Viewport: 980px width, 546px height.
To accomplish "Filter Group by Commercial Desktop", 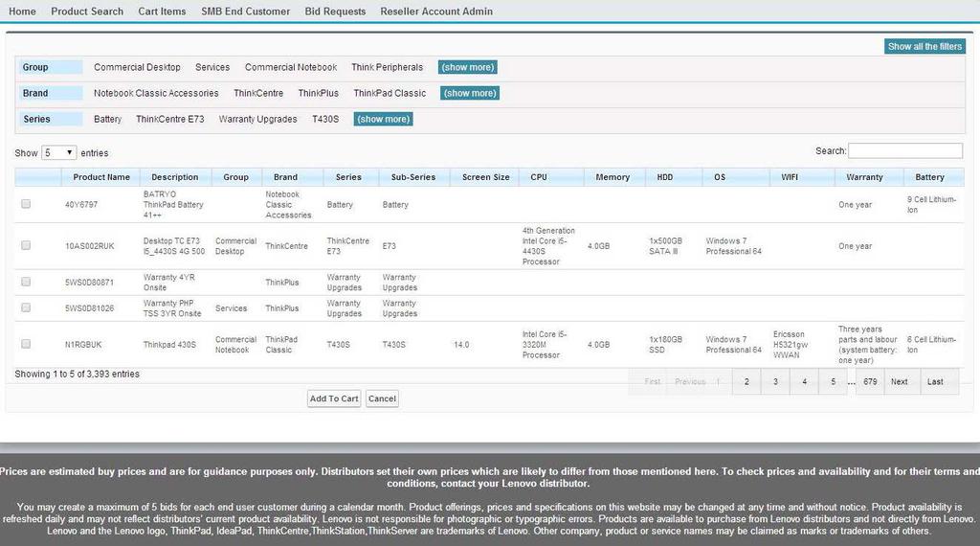I will [137, 67].
